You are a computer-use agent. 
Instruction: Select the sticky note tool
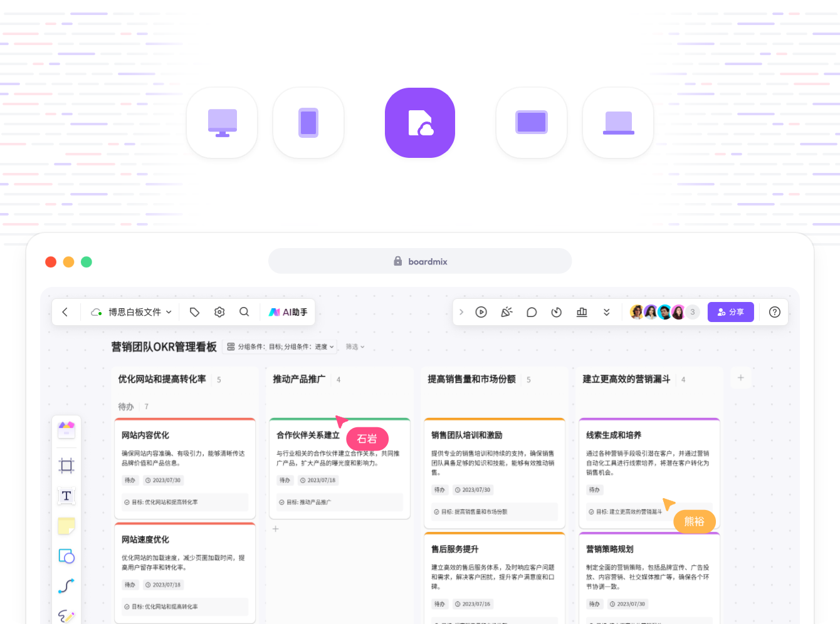click(66, 526)
